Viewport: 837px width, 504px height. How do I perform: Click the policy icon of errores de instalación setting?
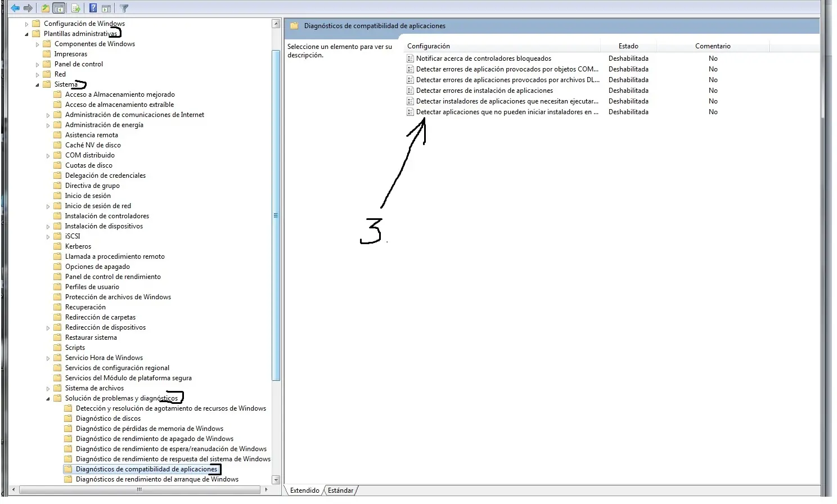click(410, 91)
